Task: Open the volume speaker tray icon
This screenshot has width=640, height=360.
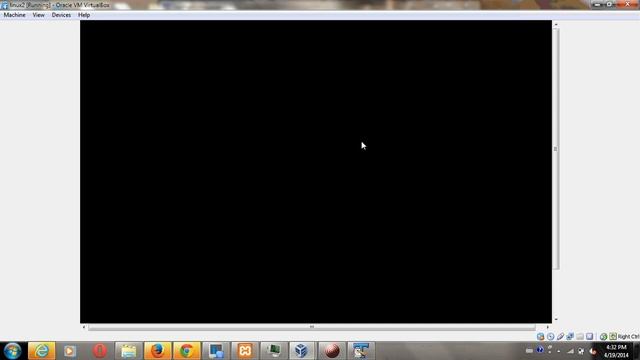Action: pyautogui.click(x=593, y=351)
